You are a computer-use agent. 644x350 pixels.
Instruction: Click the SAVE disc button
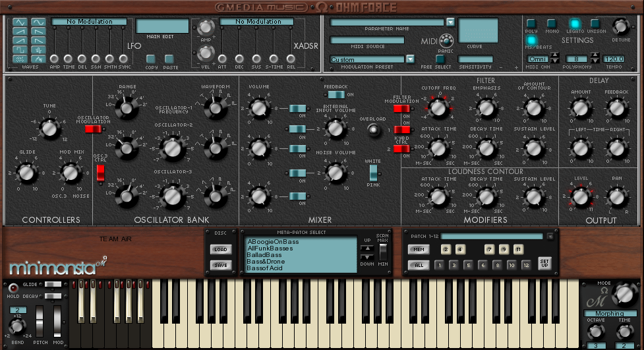[x=221, y=265]
